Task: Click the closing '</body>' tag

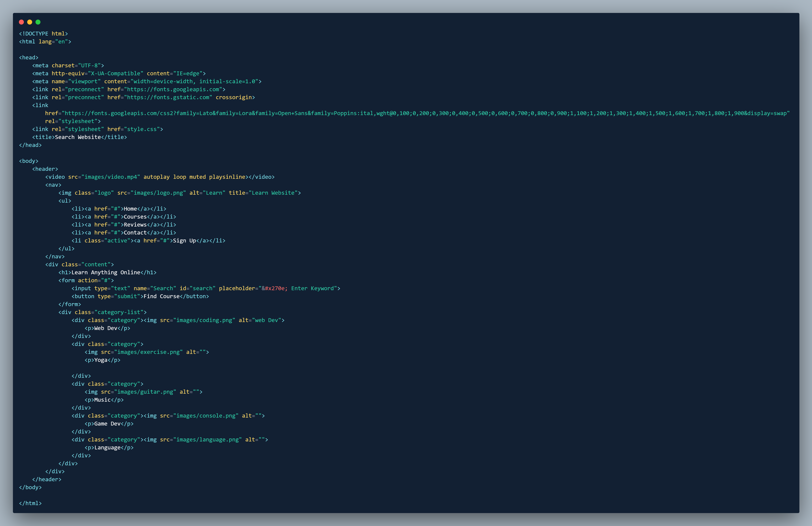Action: point(30,487)
